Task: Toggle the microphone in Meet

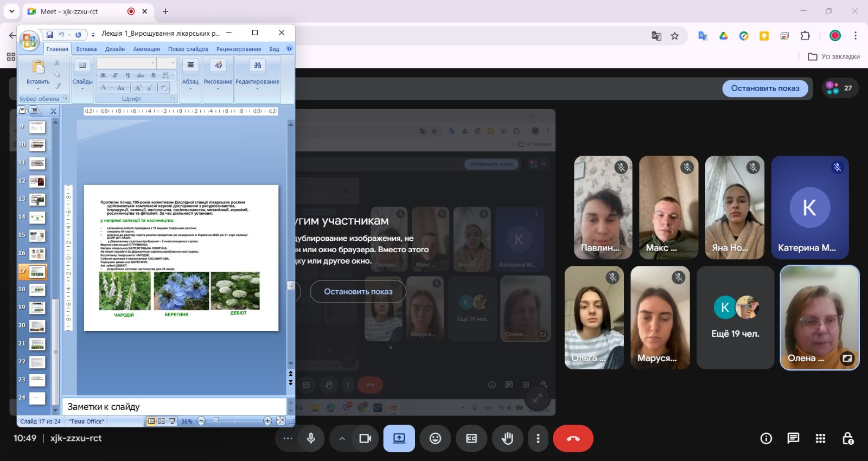Action: tap(311, 438)
